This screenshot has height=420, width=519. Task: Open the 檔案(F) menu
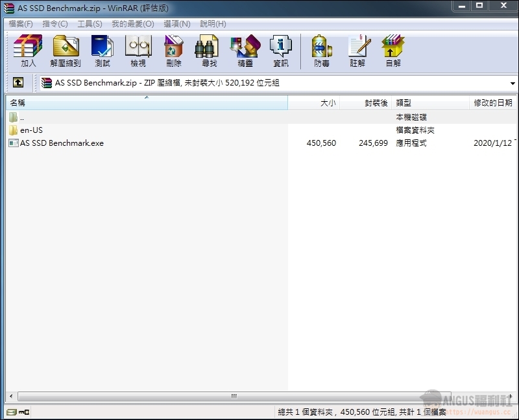tap(21, 24)
